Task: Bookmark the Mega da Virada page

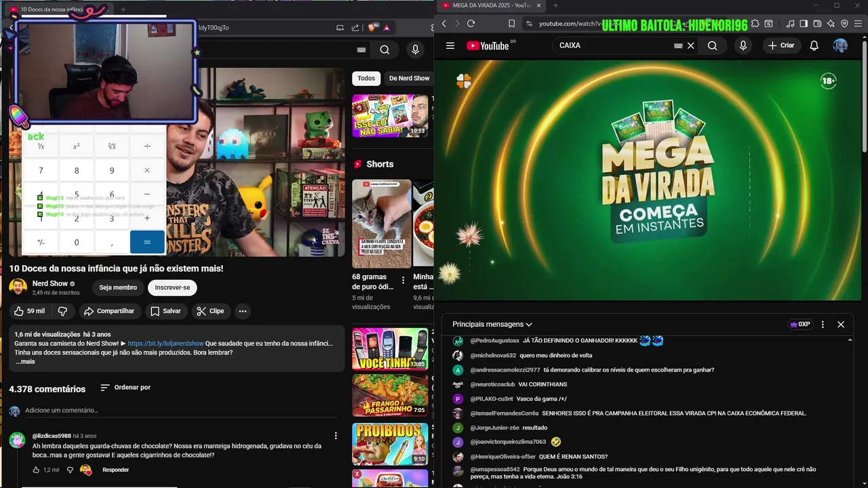Action: (512, 24)
